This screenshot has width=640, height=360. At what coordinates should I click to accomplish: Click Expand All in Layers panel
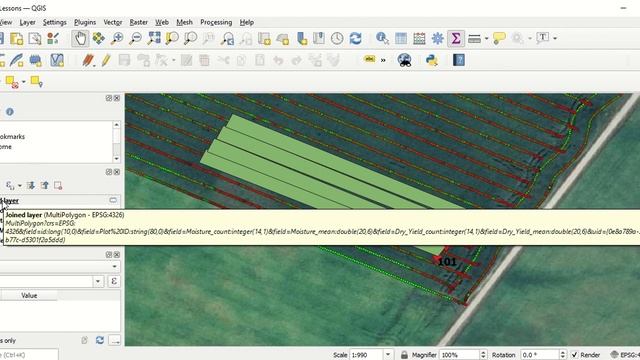point(31,186)
